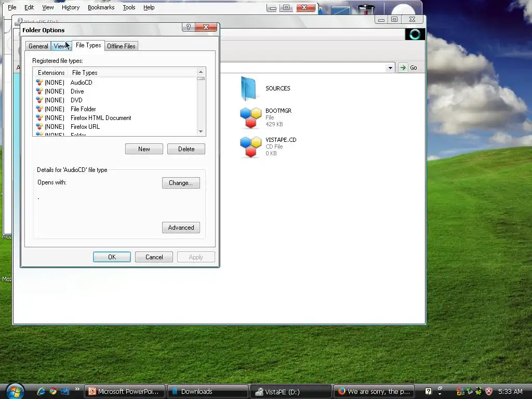Click the Recycle Bin desktop icon behind windows
This screenshot has height=399, width=532.
click(366, 9)
